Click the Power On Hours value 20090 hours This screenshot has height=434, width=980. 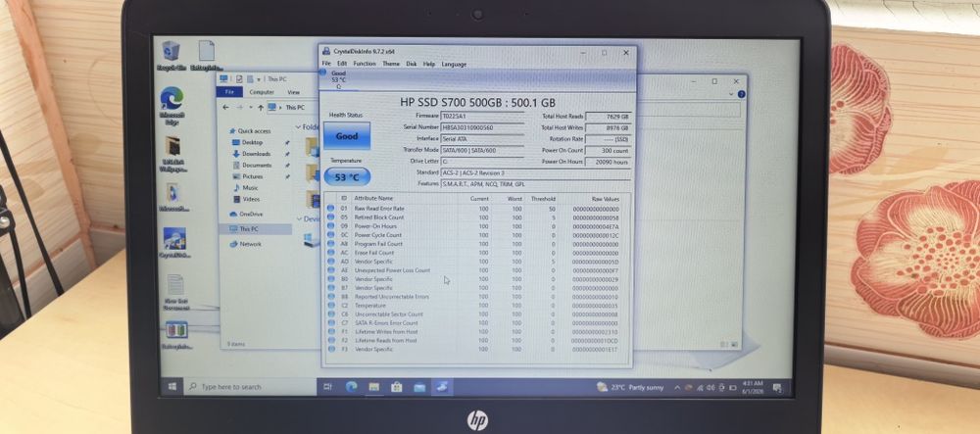[x=609, y=162]
